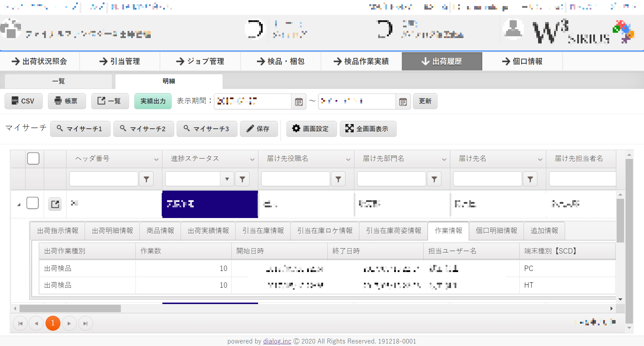
Task: Select the 個口明細情報 detail tab
Action: (x=497, y=231)
